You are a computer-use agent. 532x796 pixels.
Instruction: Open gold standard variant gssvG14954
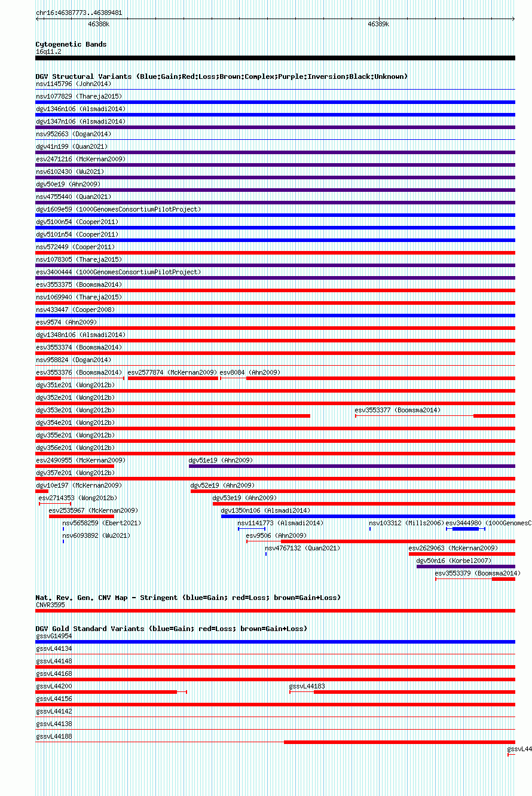pos(275,642)
